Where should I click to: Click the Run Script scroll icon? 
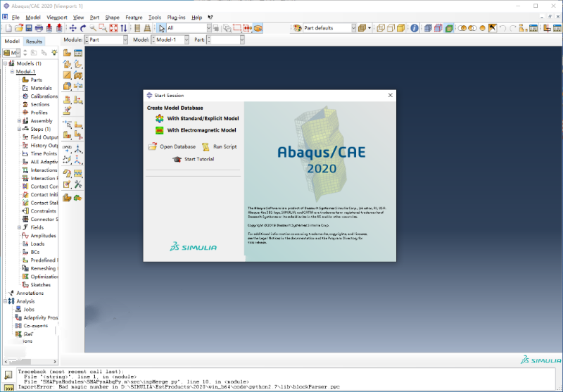coord(205,146)
